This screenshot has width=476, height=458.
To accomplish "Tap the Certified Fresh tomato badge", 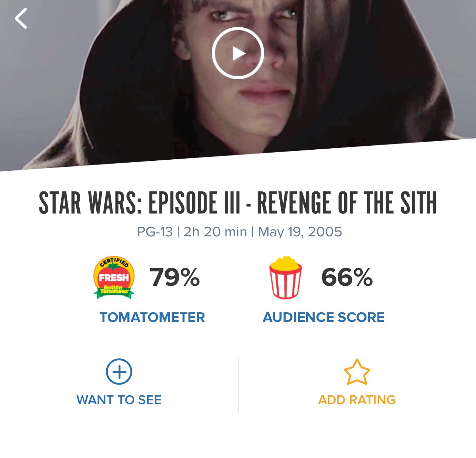I will (114, 277).
